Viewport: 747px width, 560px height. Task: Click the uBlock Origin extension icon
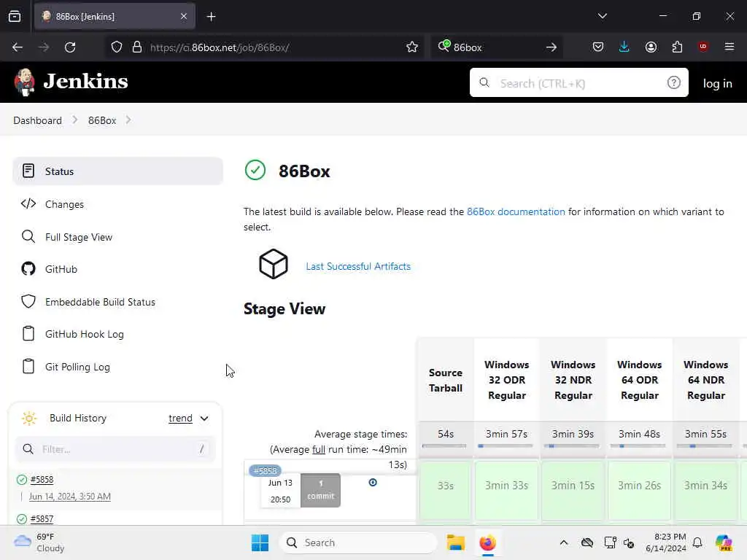pyautogui.click(x=703, y=47)
